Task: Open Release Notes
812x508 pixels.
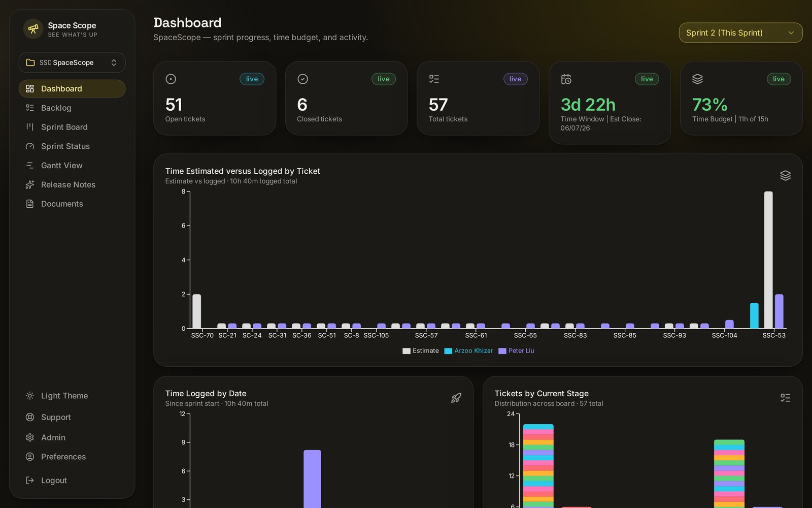Action: point(72,184)
